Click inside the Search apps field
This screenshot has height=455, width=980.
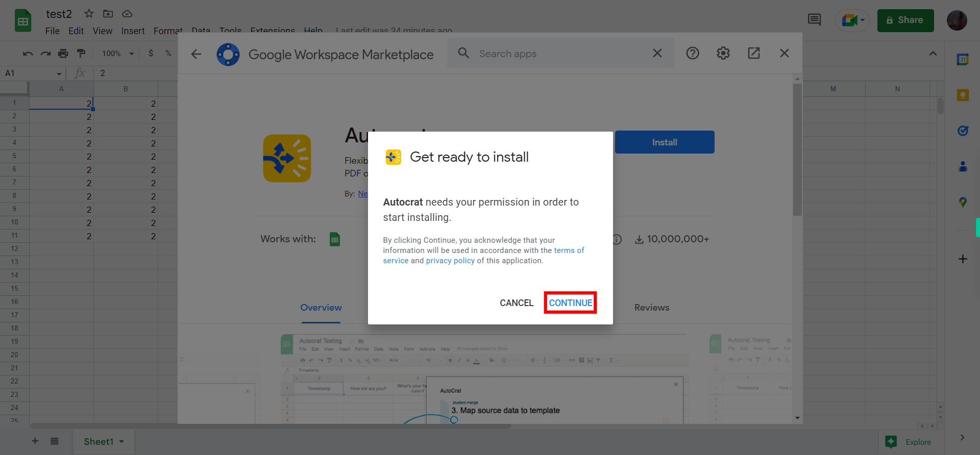(x=561, y=54)
